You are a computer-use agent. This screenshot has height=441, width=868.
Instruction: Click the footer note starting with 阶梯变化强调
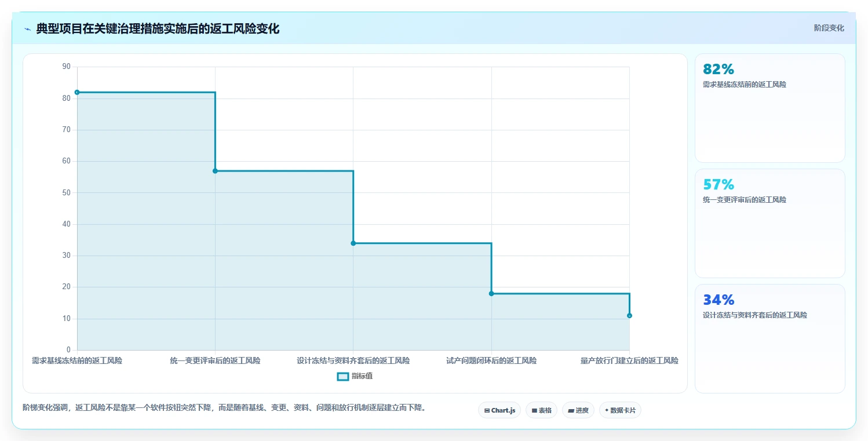click(225, 407)
